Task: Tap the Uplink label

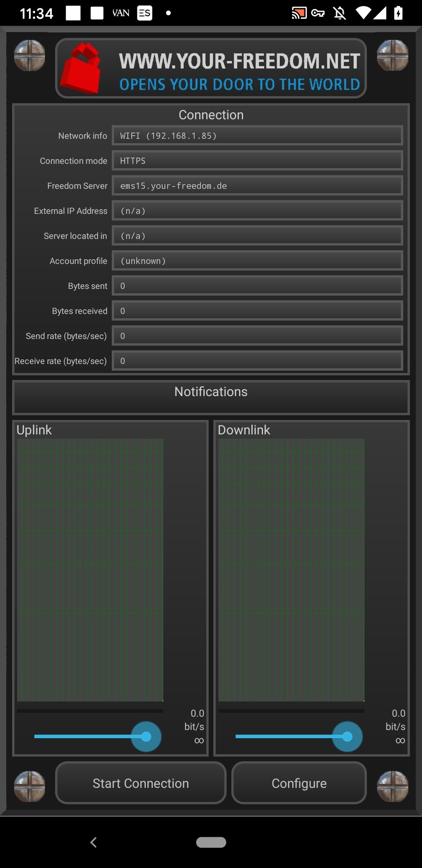Action: coord(34,430)
